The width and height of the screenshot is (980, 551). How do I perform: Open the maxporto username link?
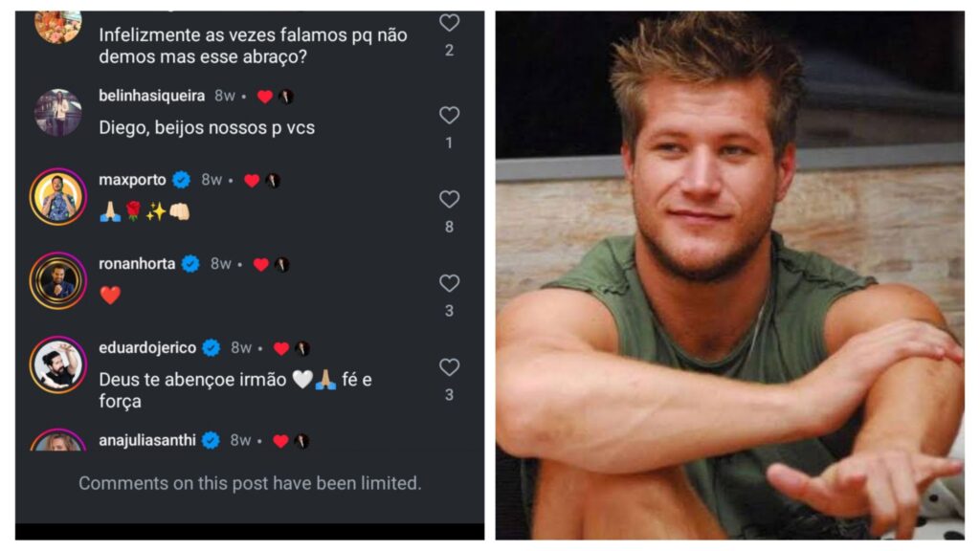pyautogui.click(x=132, y=180)
